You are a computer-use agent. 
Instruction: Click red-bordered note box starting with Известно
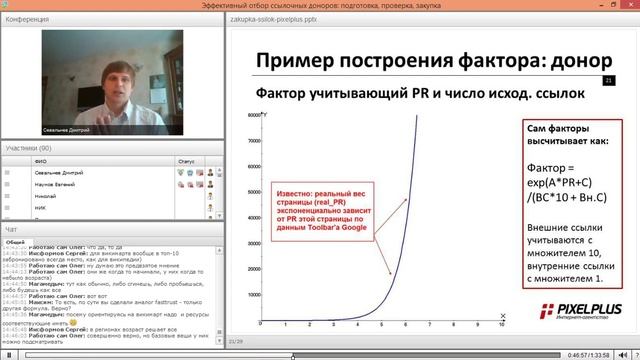(x=322, y=211)
